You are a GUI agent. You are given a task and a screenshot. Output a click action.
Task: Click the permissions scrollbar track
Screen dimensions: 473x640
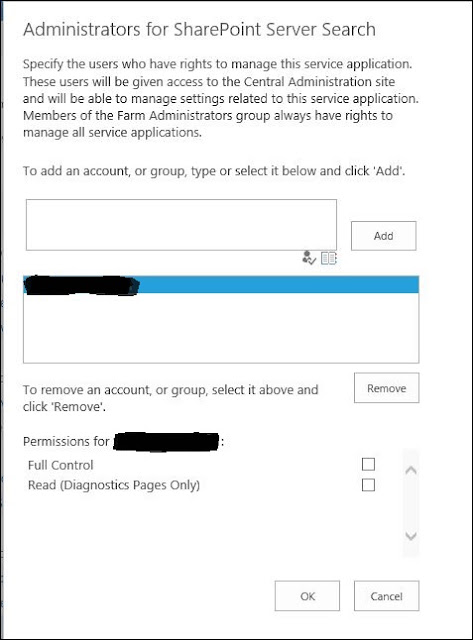[x=411, y=503]
